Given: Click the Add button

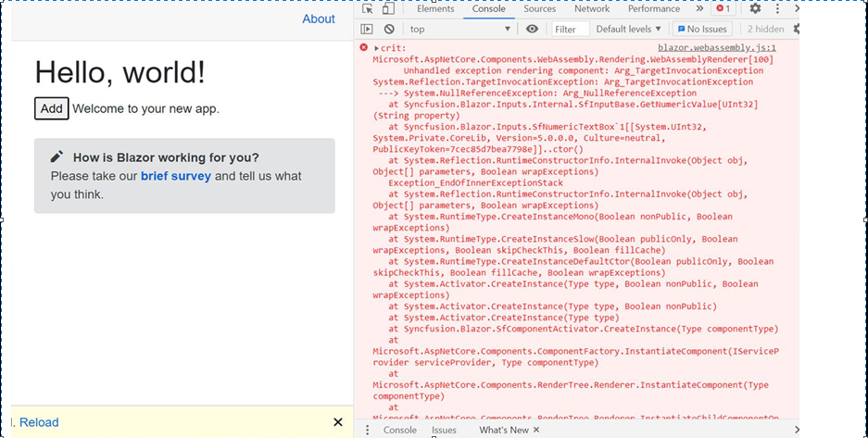Looking at the screenshot, I should 52,108.
